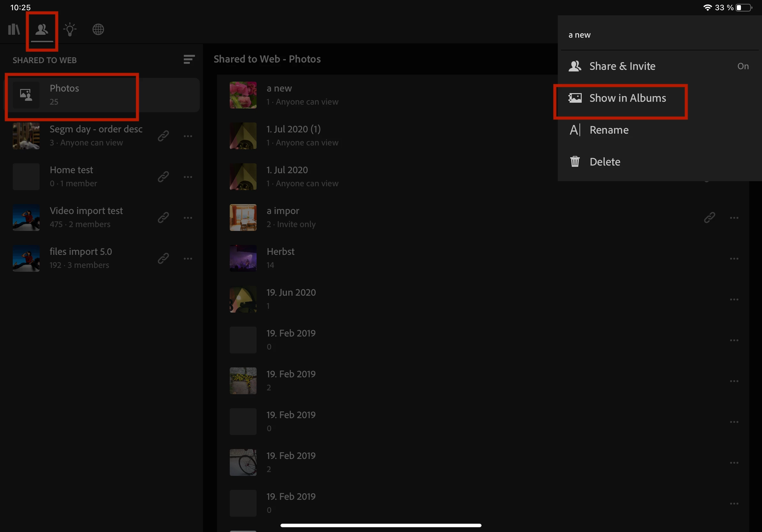Toggle Share & Invite On setting
Screen dimensions: 762x532
coord(743,66)
